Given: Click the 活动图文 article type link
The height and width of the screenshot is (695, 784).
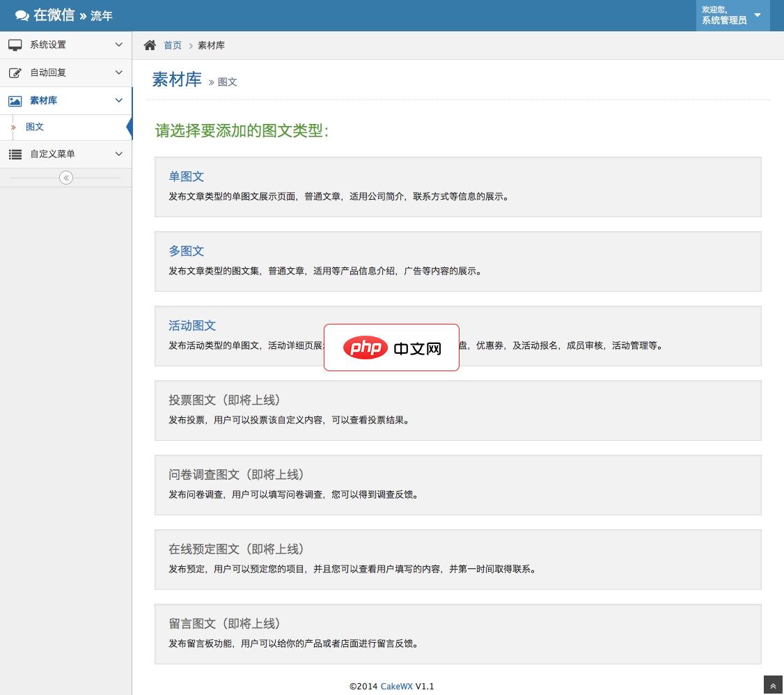Looking at the screenshot, I should point(191,325).
